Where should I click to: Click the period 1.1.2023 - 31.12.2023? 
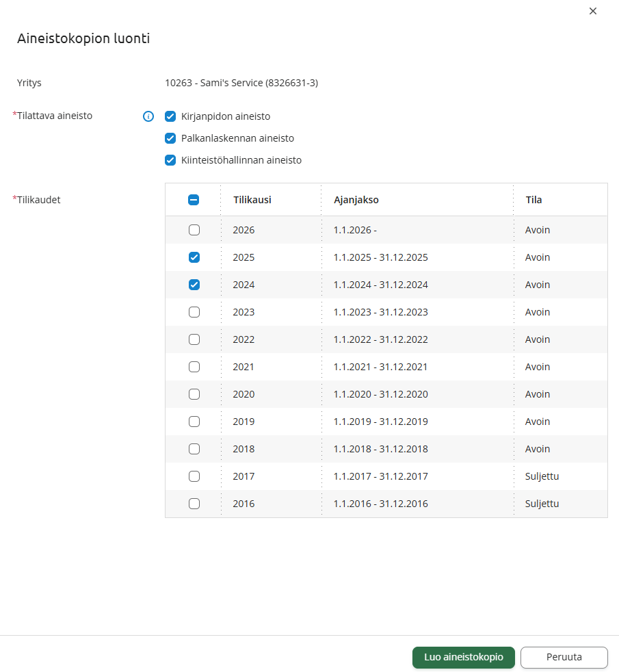tap(381, 312)
